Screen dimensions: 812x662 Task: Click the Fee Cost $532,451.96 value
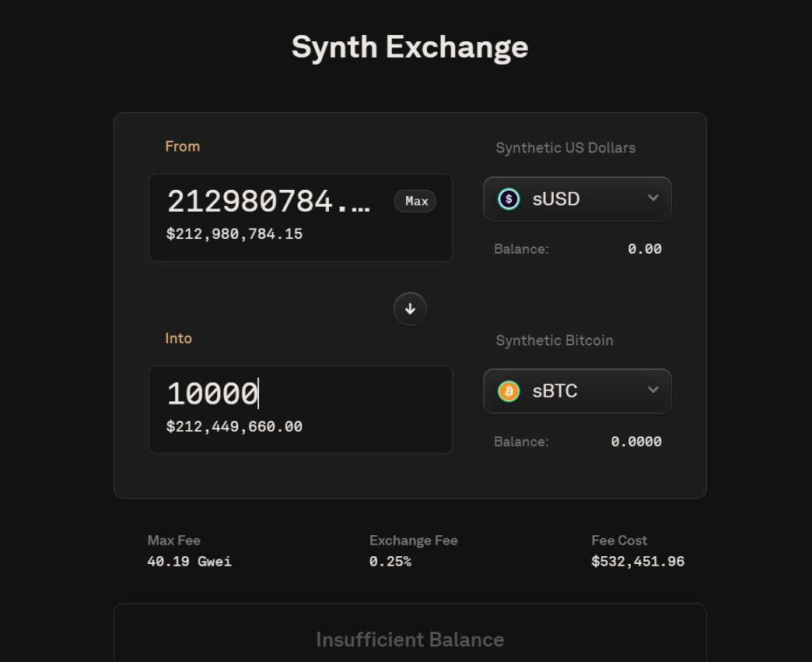pyautogui.click(x=638, y=561)
